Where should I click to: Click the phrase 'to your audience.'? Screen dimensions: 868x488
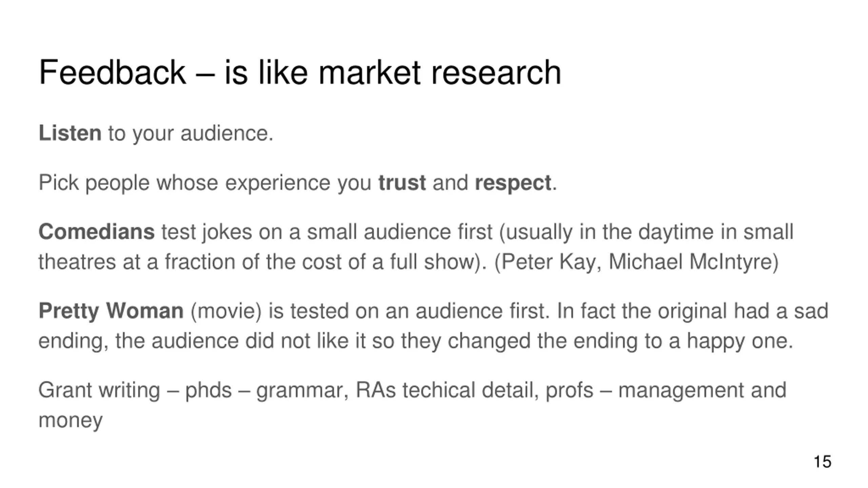tap(191, 134)
